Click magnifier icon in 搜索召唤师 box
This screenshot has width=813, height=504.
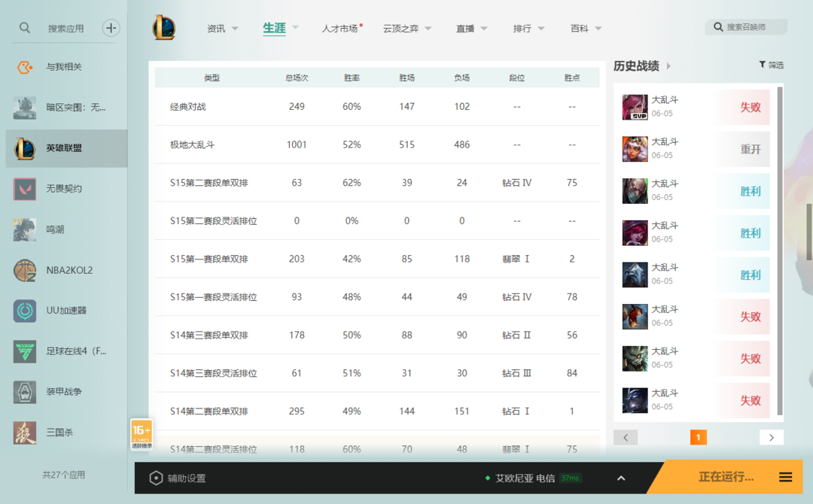(x=718, y=27)
